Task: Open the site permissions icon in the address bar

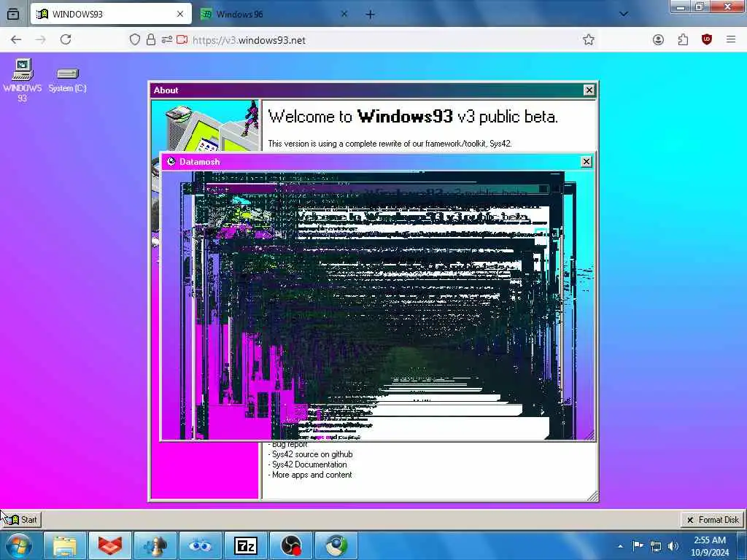Action: click(166, 40)
